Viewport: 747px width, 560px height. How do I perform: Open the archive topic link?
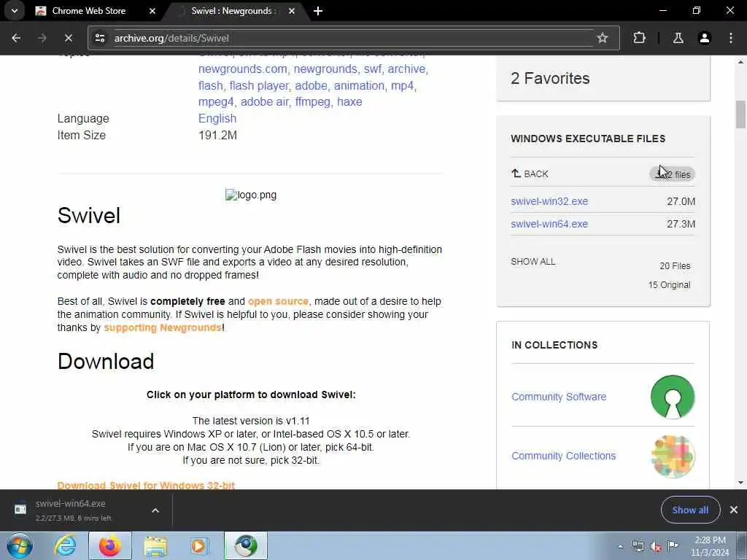(406, 69)
